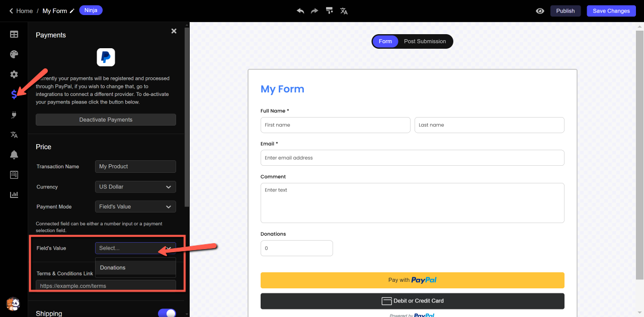Click the redo arrow in the top toolbar
The image size is (644, 317).
[314, 11]
